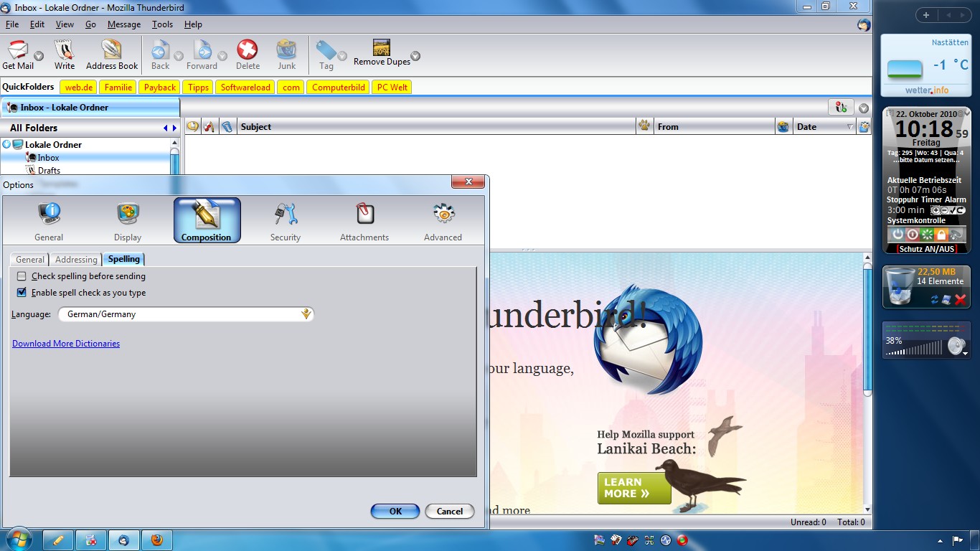Collapse the Lokale Ordner account tree
The width and height of the screenshot is (980, 551).
coord(7,144)
